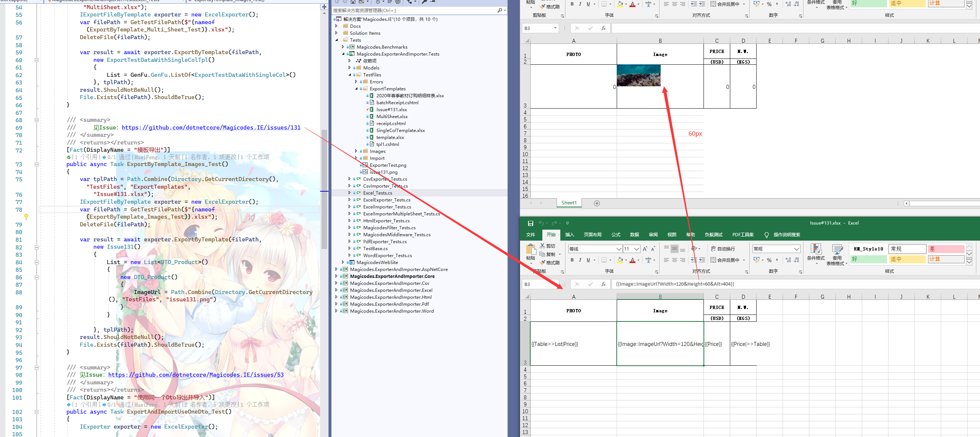Screen dimensions: 980x437
Task: Open the 公式 ribbon tab
Action: (616, 235)
